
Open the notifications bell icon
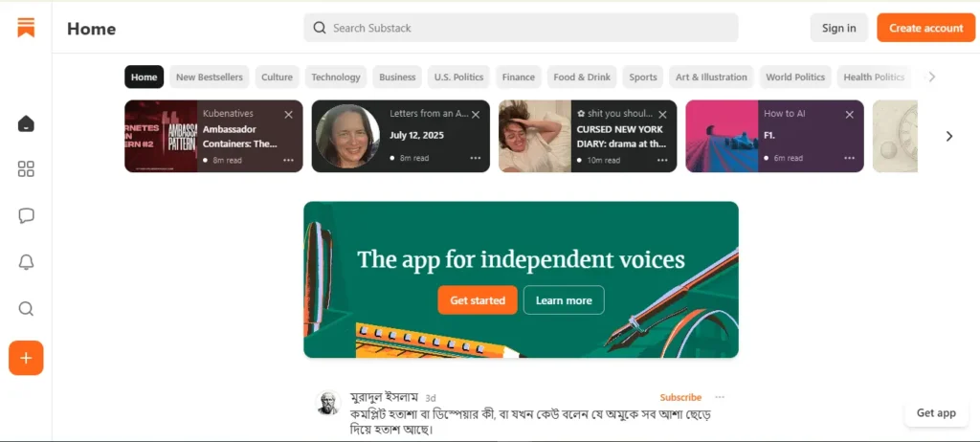pyautogui.click(x=26, y=262)
